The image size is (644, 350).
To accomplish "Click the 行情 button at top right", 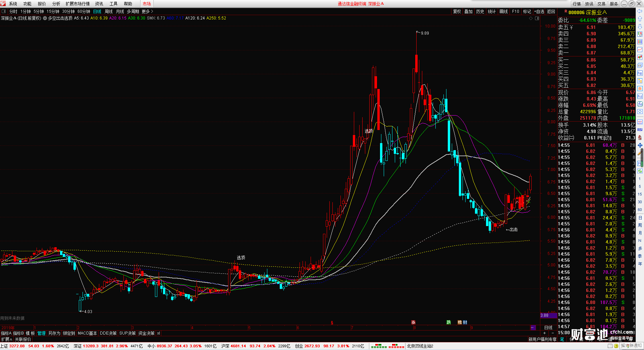I will tap(577, 4).
